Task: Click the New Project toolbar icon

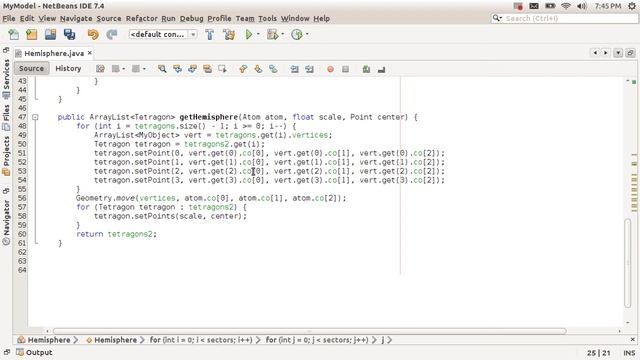Action: click(x=31, y=35)
